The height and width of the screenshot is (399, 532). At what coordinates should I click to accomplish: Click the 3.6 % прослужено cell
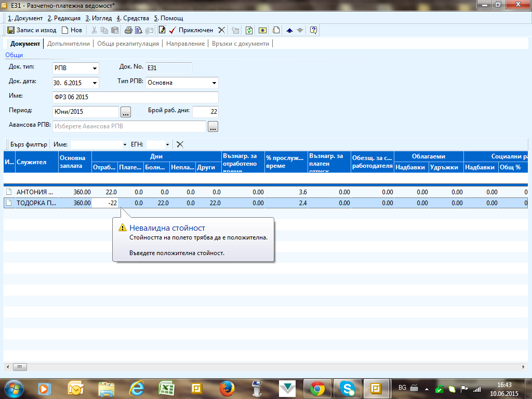pos(286,192)
